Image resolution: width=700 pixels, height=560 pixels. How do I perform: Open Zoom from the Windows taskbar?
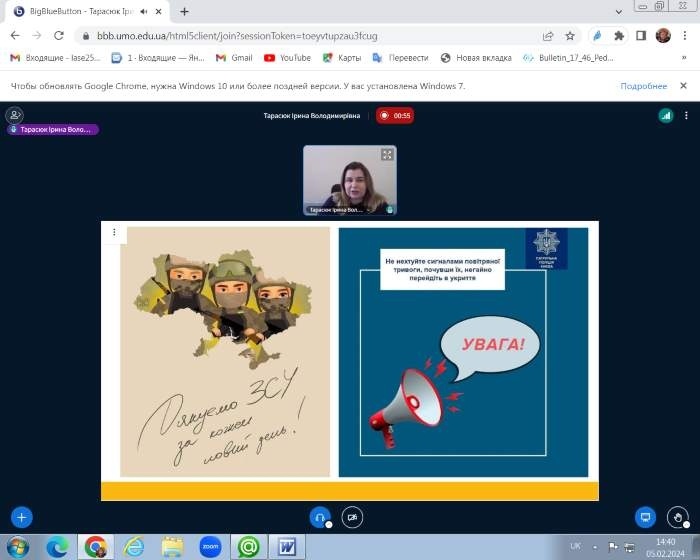(x=209, y=546)
